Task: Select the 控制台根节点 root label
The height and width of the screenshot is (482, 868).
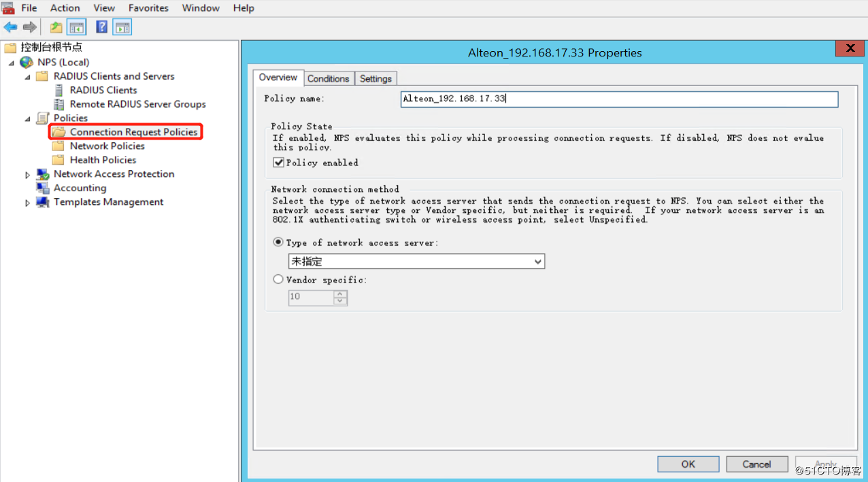Action: tap(51, 48)
